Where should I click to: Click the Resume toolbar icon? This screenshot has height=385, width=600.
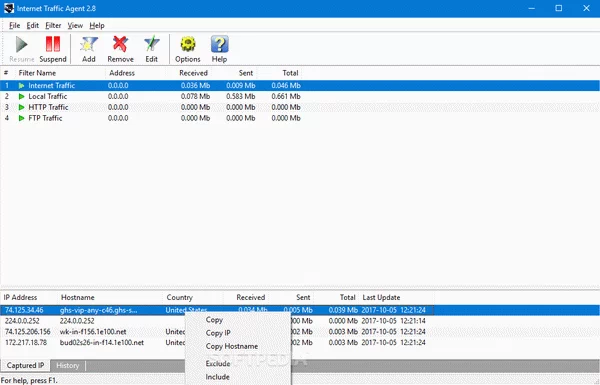(21, 49)
